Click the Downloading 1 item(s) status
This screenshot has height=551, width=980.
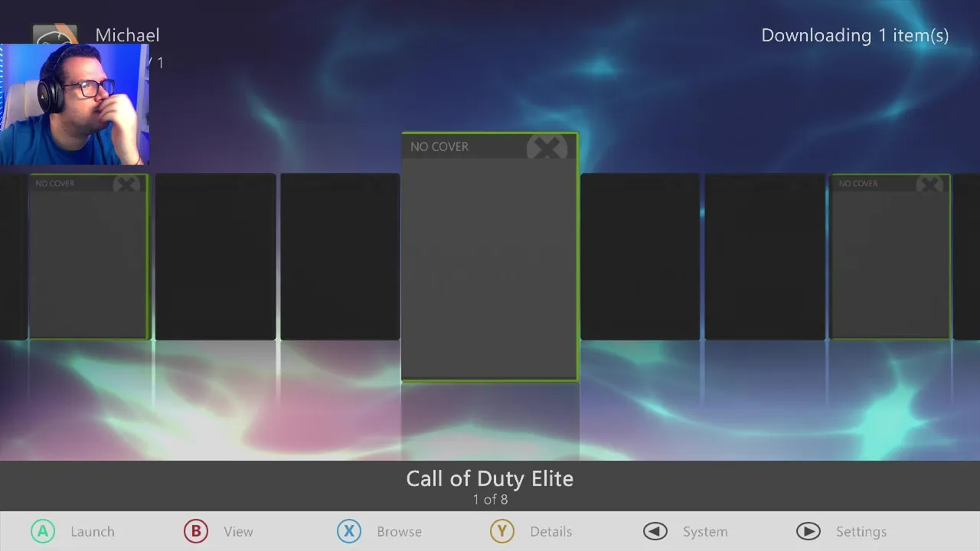[855, 35]
